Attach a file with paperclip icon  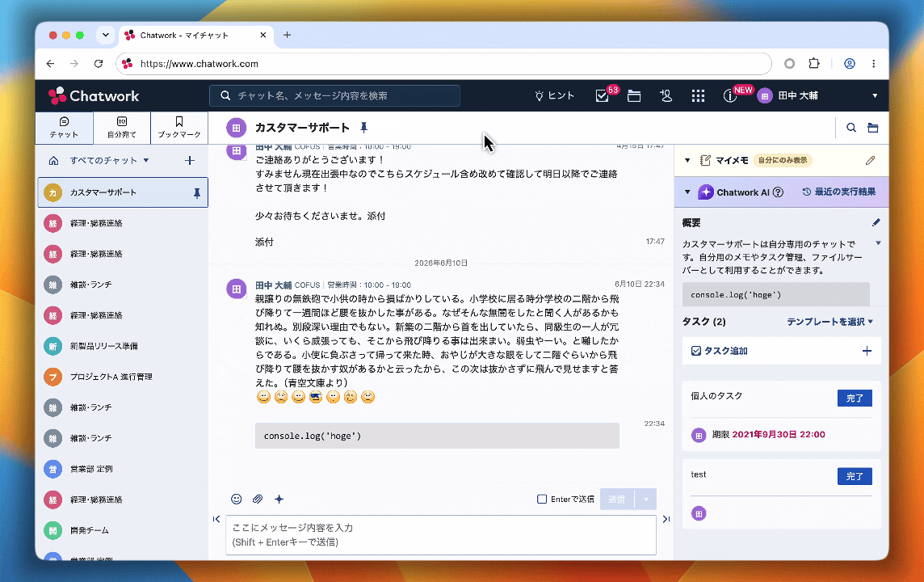[258, 499]
